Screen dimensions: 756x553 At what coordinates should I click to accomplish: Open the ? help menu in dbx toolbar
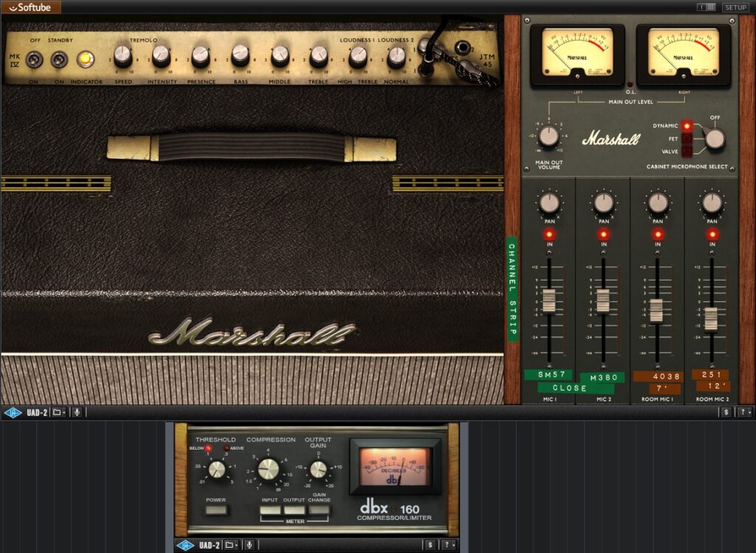pyautogui.click(x=448, y=546)
